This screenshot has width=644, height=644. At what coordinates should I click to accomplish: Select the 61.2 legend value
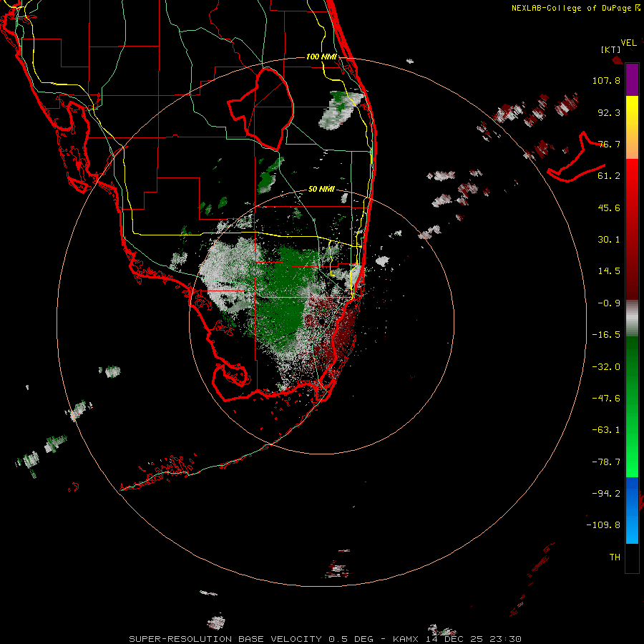pyautogui.click(x=609, y=176)
